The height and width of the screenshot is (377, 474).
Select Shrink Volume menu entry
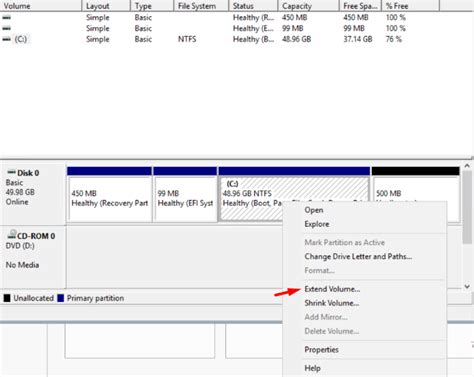332,303
